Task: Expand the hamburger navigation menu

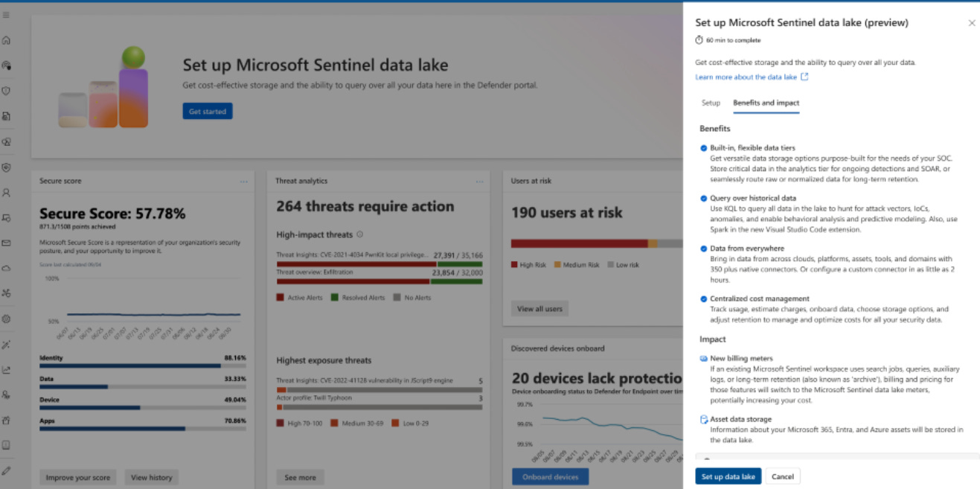Action: click(x=6, y=15)
